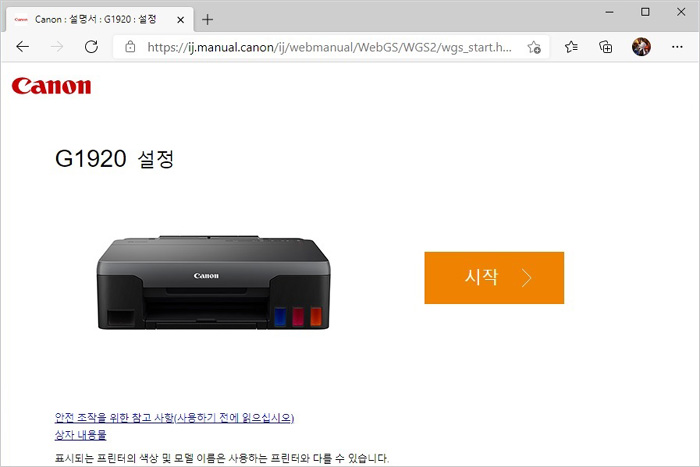Go back to the previous page
Image resolution: width=700 pixels, height=467 pixels.
(x=22, y=46)
